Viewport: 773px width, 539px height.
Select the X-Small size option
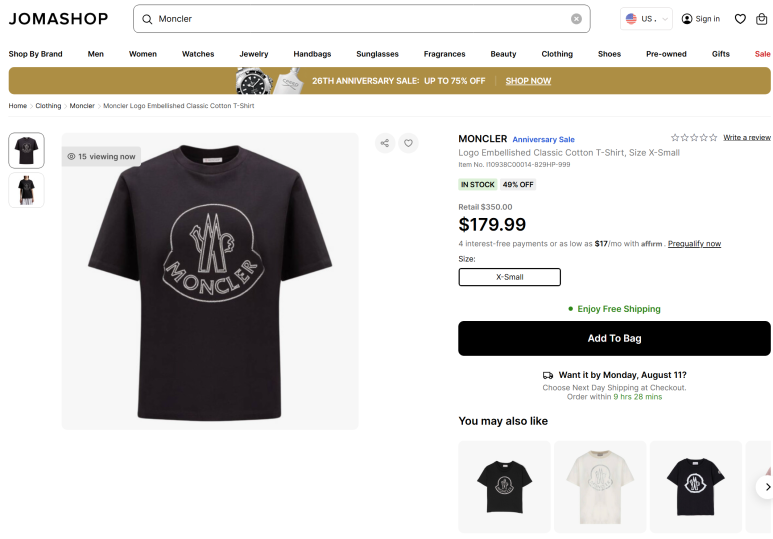click(509, 277)
